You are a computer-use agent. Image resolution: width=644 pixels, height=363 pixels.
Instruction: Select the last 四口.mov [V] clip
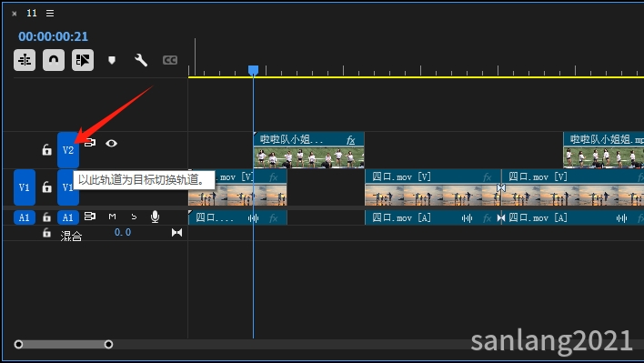pyautogui.click(x=573, y=187)
